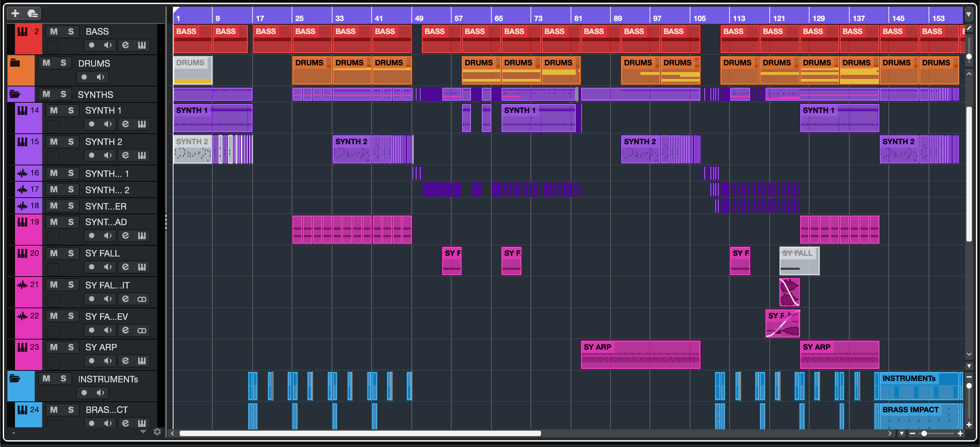Open Edit Channel Settings for SYNT...AD track
Viewport: 980px width, 447px height.
(126, 236)
